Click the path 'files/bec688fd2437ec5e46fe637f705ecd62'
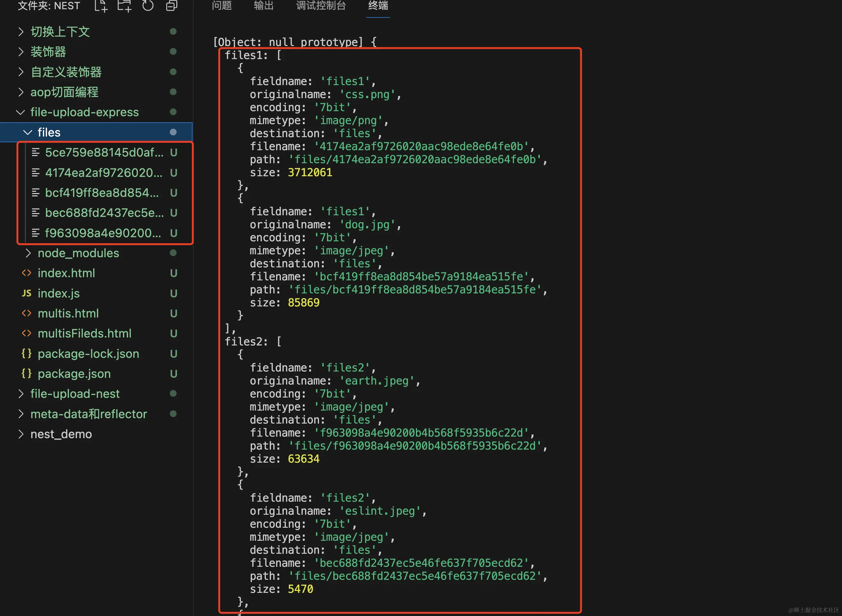This screenshot has height=616, width=842. pos(415,576)
